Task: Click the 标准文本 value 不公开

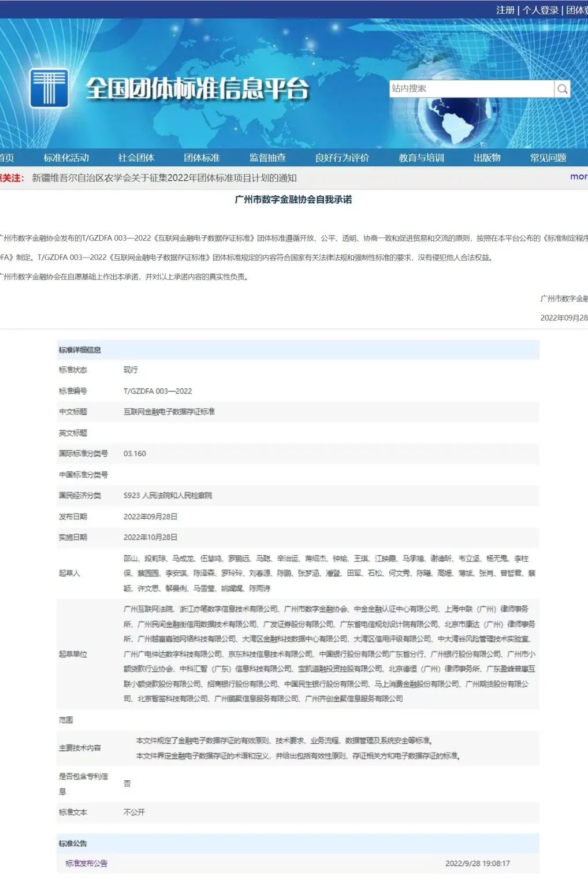Action: [134, 812]
